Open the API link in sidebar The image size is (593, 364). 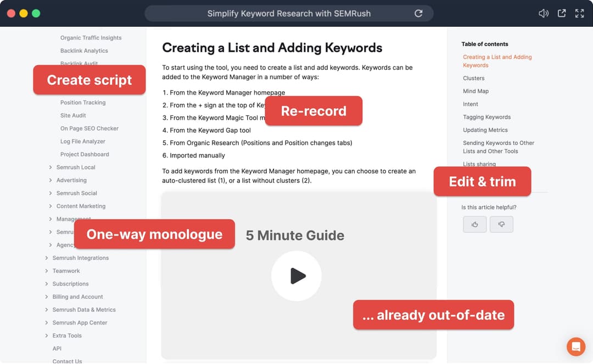[x=57, y=349]
